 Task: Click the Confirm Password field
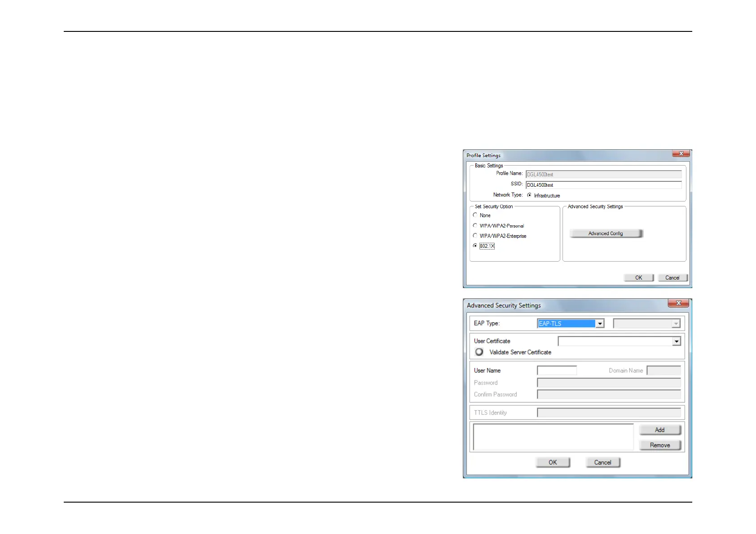pyautogui.click(x=609, y=394)
